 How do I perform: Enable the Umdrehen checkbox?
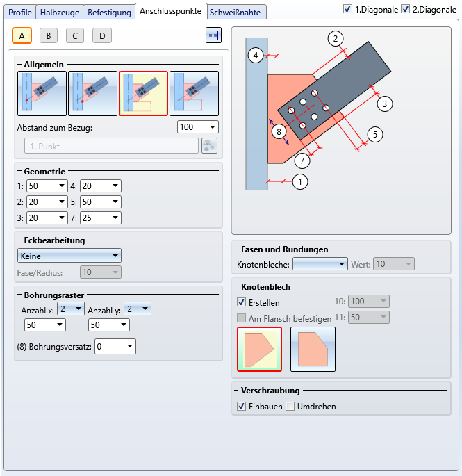click(x=290, y=407)
